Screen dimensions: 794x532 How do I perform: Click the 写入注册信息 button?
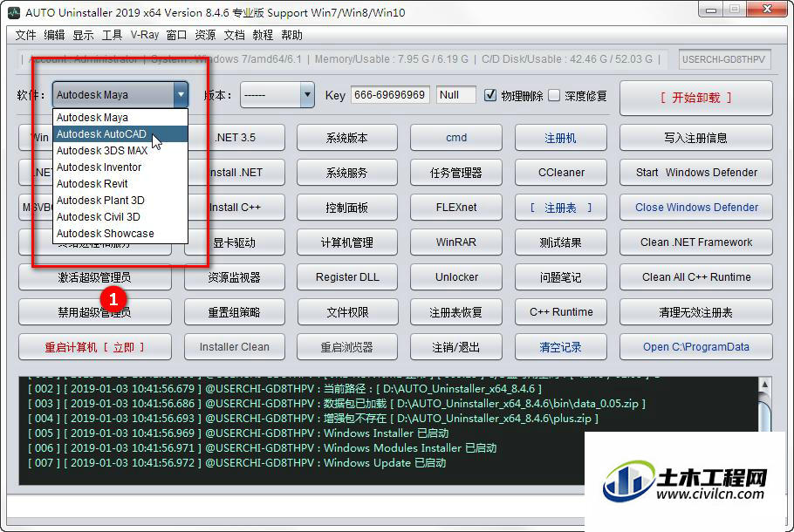(x=695, y=138)
